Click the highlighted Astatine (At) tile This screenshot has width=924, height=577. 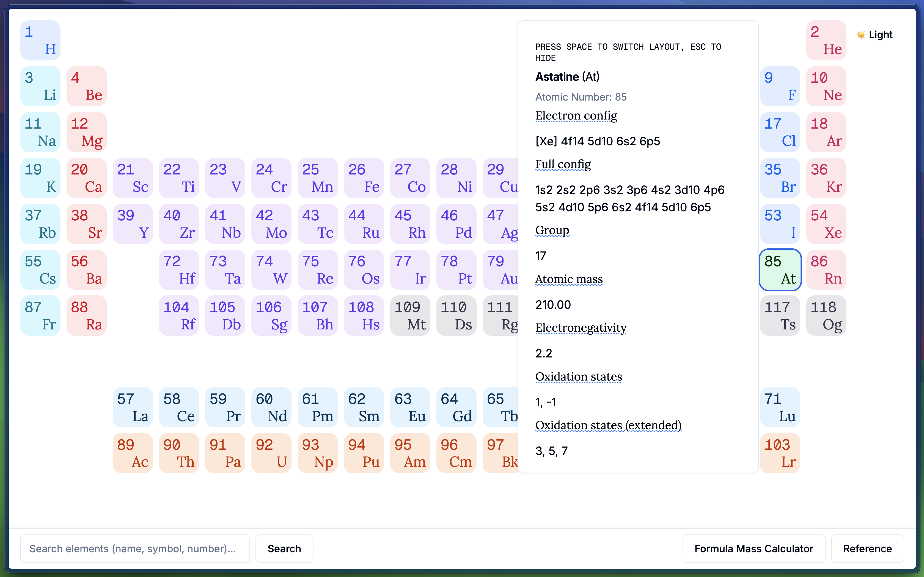pyautogui.click(x=780, y=270)
